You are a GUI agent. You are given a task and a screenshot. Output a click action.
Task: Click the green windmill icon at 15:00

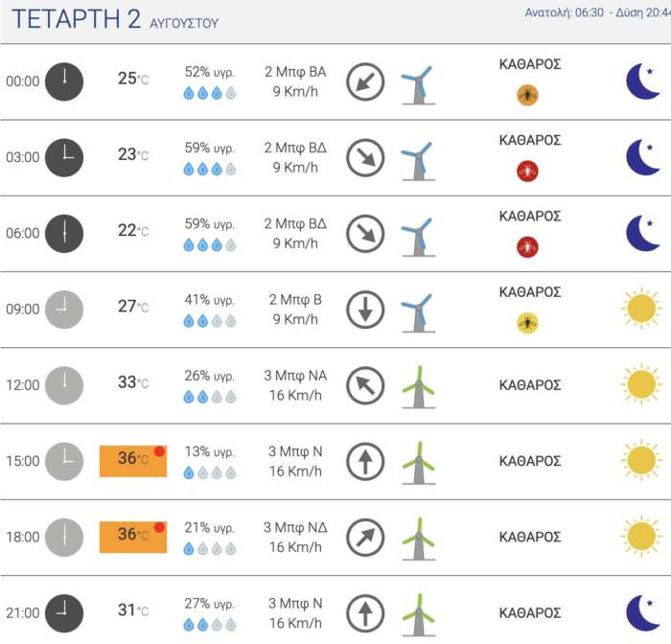[417, 462]
